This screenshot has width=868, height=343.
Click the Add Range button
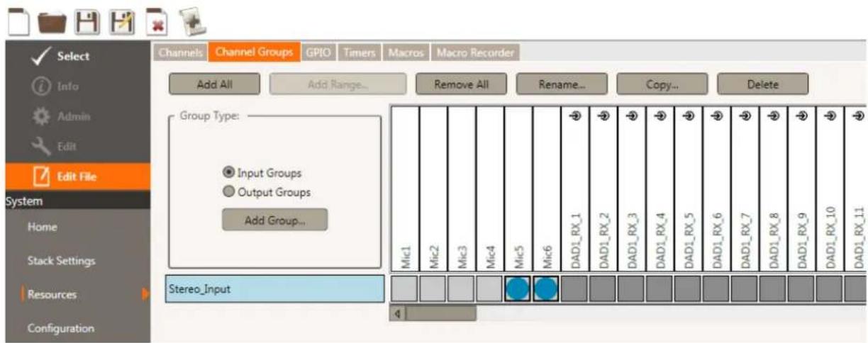tap(338, 84)
